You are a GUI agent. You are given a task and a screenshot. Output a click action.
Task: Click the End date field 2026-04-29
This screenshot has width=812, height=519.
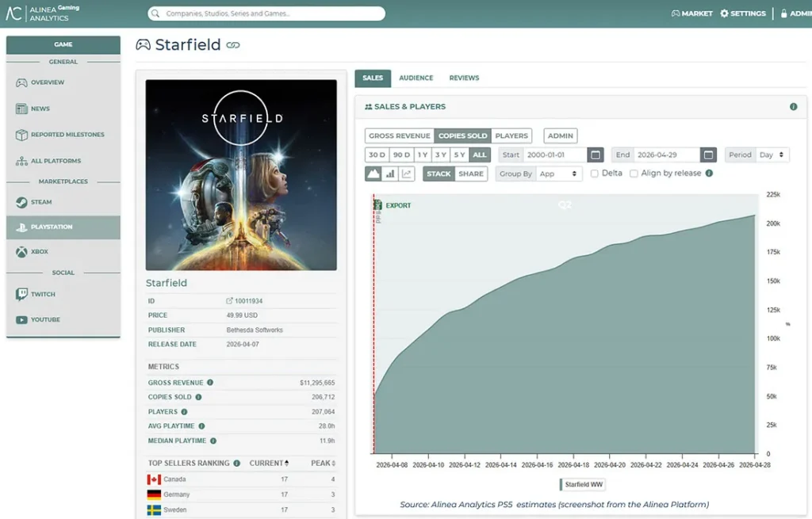pos(667,155)
